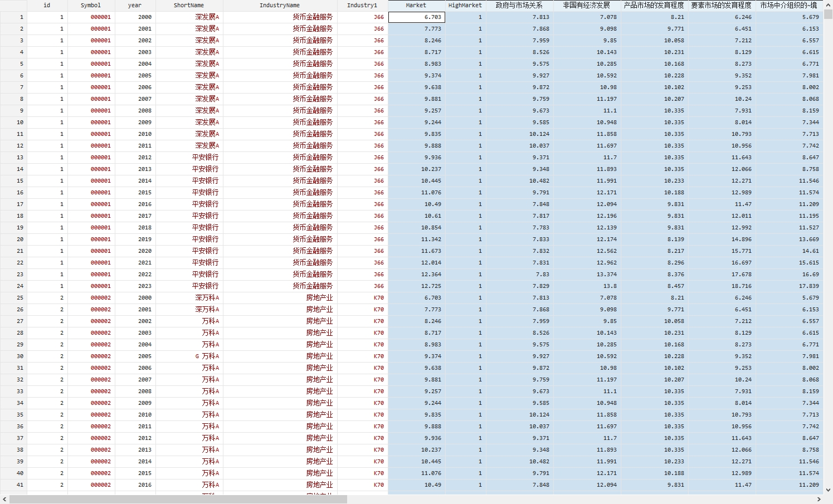Click Industry1 code J66 in row 5
The width and height of the screenshot is (833, 504).
(363, 64)
